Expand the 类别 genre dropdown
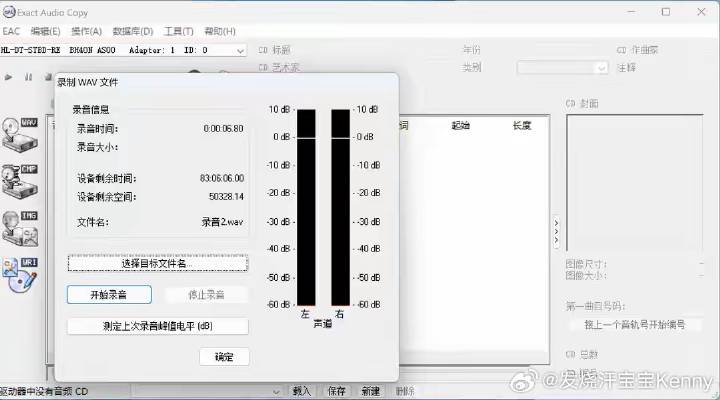Image resolution: width=720 pixels, height=400 pixels. pyautogui.click(x=601, y=68)
